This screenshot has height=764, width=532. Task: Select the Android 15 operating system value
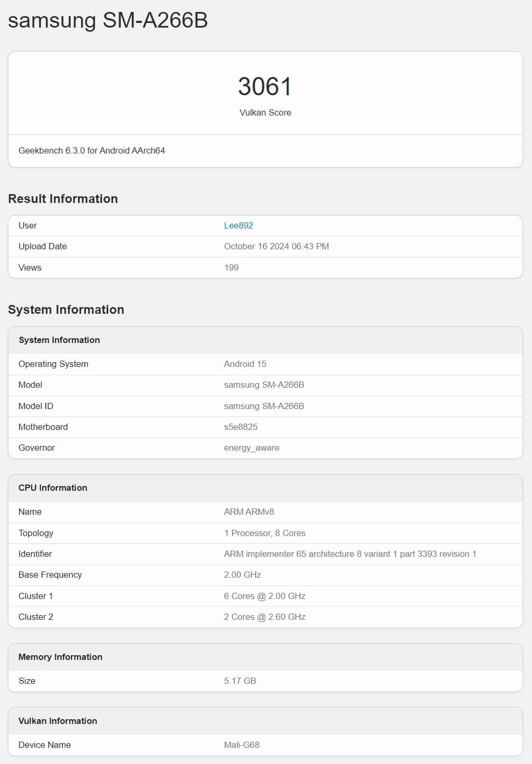(245, 364)
